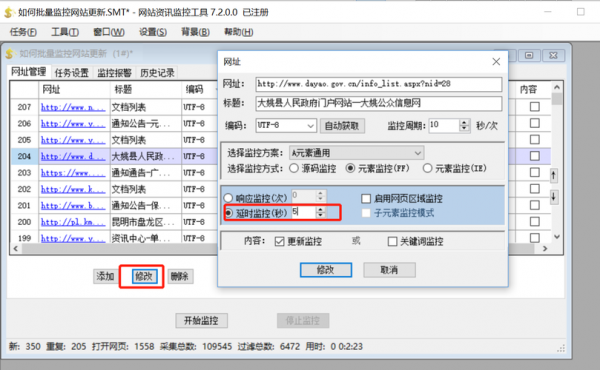Click the 监控周期 value field
Viewport: 600px width, 370px height.
tap(444, 126)
